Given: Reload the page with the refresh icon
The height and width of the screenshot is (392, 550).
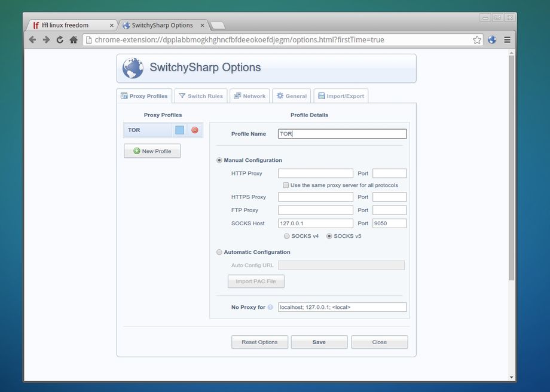Looking at the screenshot, I should point(60,39).
